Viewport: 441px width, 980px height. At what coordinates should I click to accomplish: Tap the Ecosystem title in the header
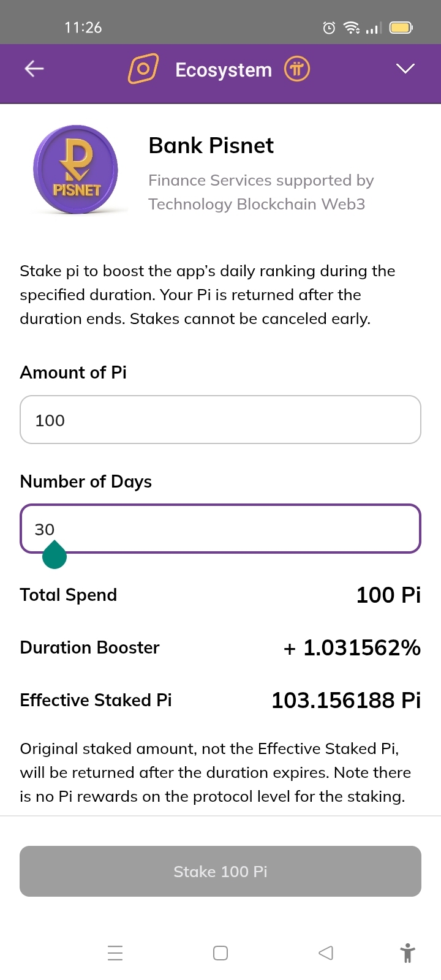[x=224, y=70]
